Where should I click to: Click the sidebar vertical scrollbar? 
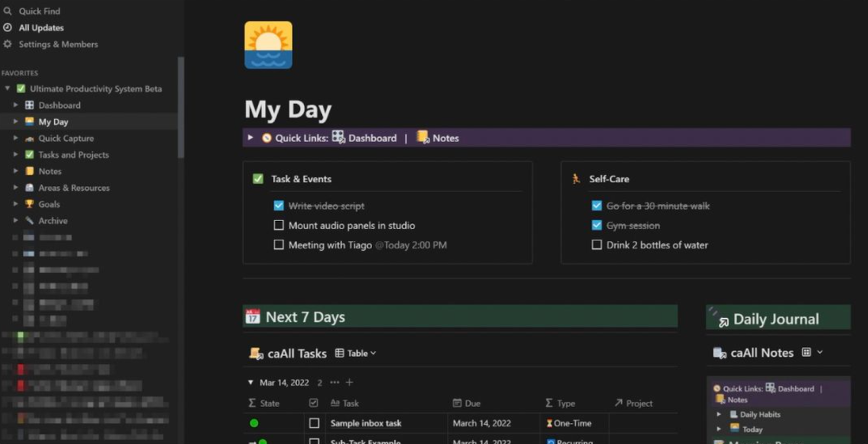(x=181, y=107)
